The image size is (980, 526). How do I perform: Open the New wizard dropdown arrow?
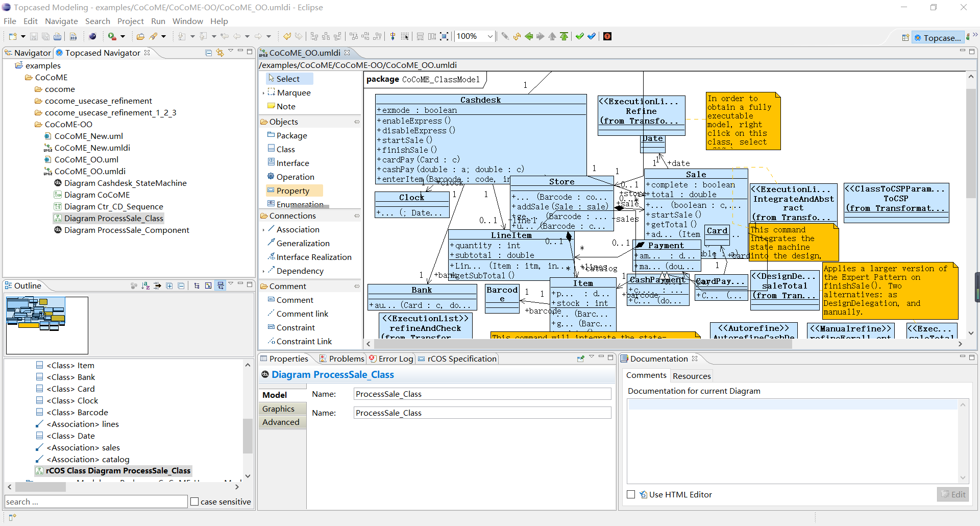coord(23,36)
